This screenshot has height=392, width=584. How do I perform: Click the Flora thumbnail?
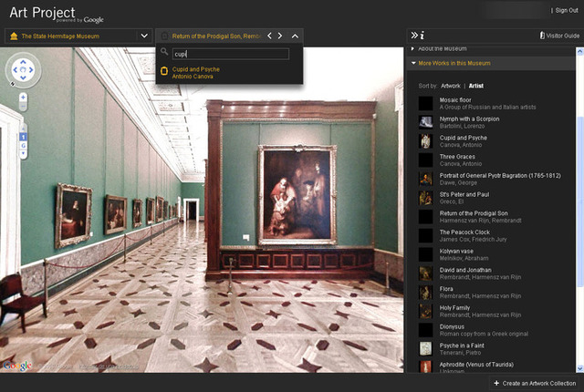[425, 293]
